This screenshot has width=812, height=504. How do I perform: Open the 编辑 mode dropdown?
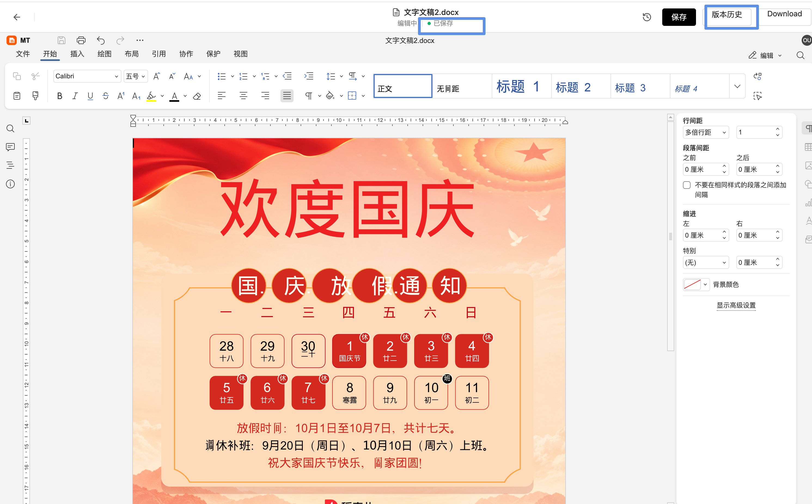[x=765, y=55]
